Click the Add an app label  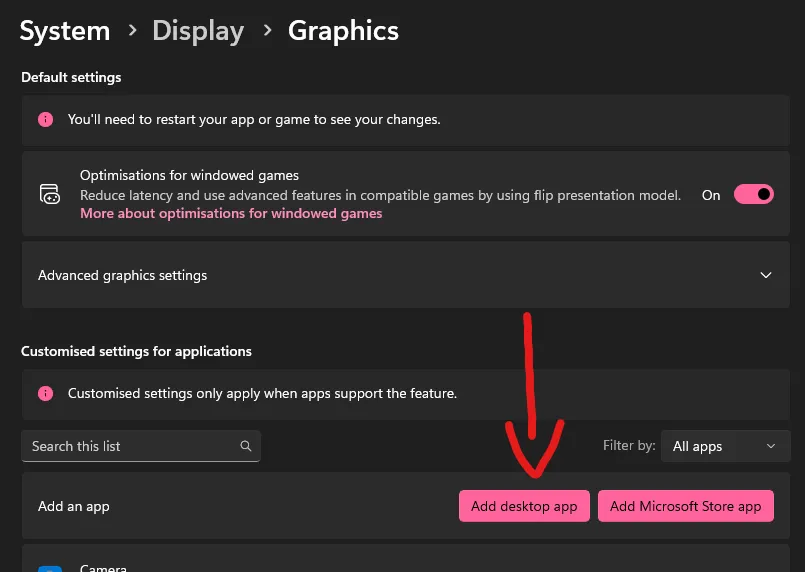(x=73, y=507)
